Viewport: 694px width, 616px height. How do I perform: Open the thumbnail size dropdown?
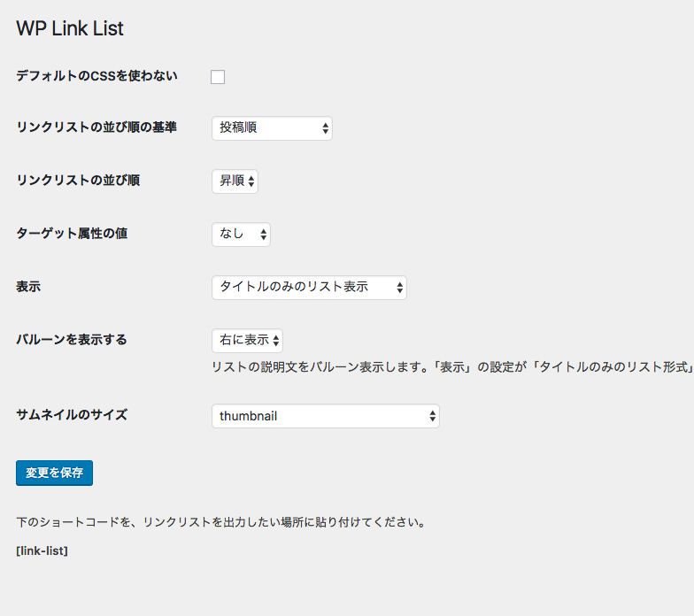(x=326, y=416)
